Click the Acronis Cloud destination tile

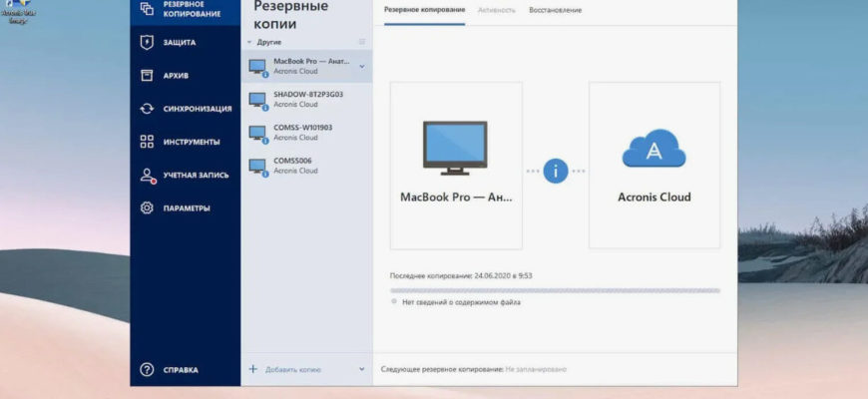[x=654, y=166]
